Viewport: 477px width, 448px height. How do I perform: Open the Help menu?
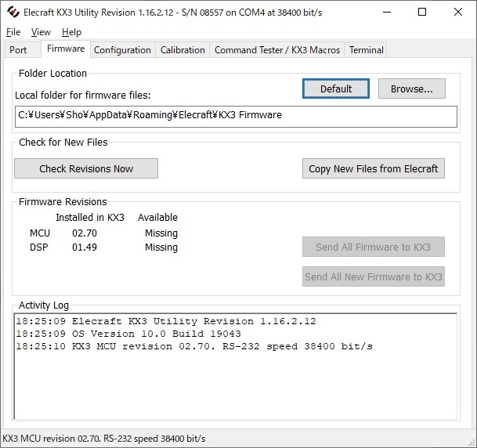tap(71, 32)
